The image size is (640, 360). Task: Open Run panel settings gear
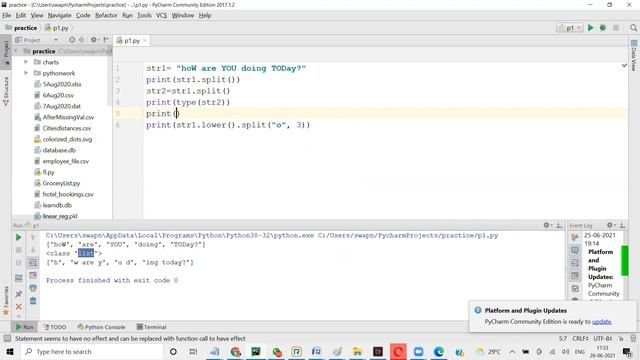pos(547,225)
